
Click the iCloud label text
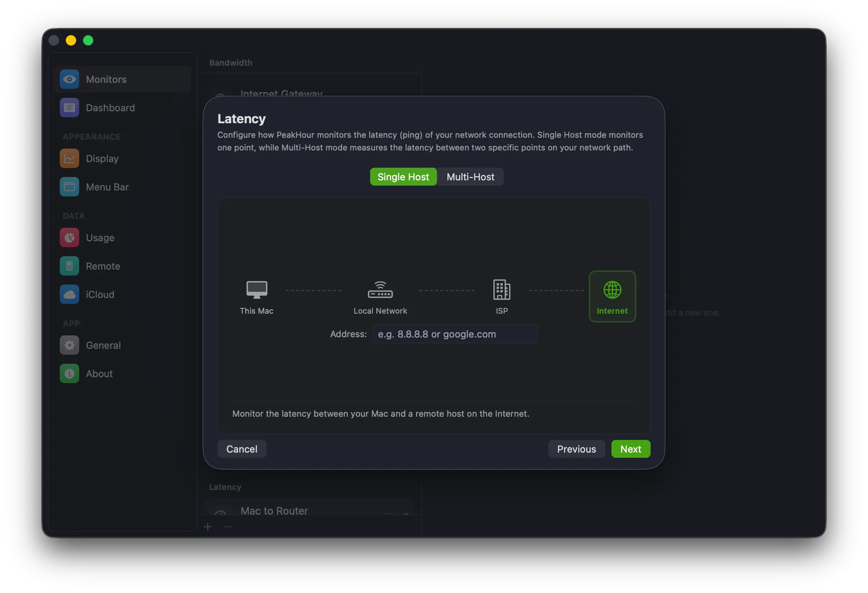click(100, 294)
